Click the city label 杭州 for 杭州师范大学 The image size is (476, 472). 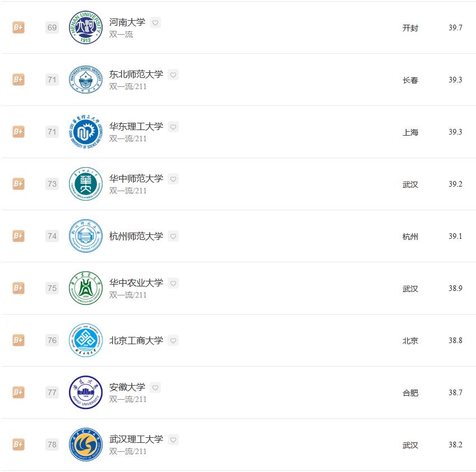(411, 236)
